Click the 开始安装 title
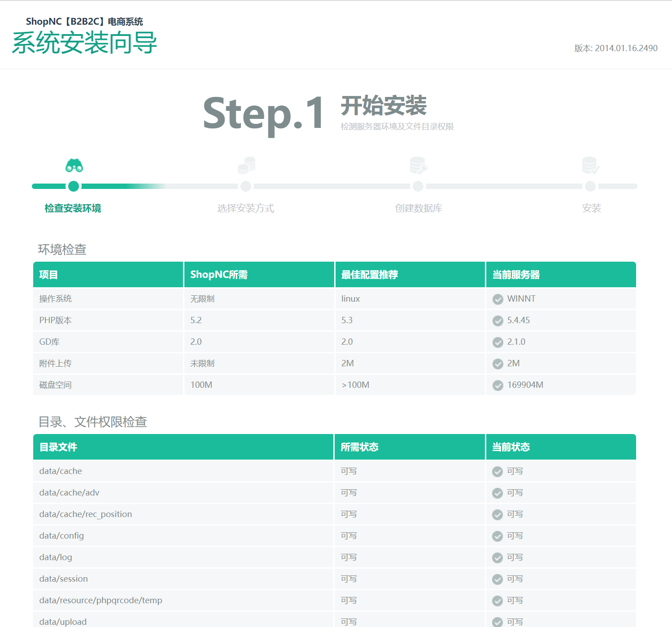Image resolution: width=672 pixels, height=627 pixels. [384, 106]
